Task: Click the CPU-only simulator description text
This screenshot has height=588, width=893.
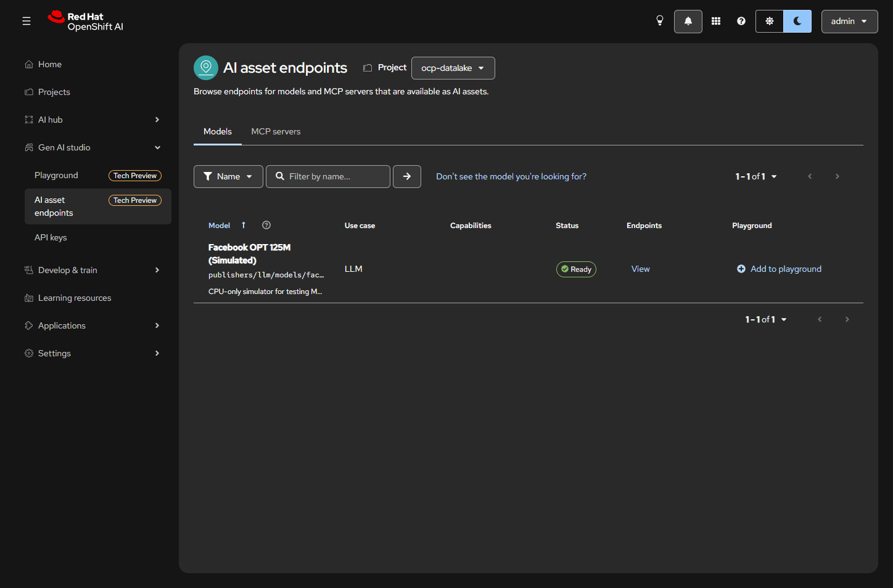Action: (265, 292)
